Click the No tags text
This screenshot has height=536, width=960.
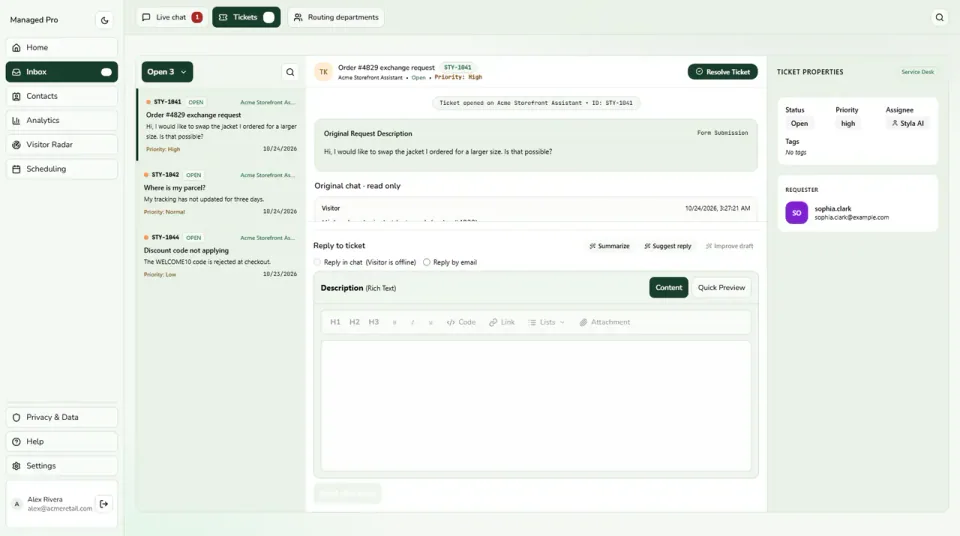pyautogui.click(x=795, y=153)
